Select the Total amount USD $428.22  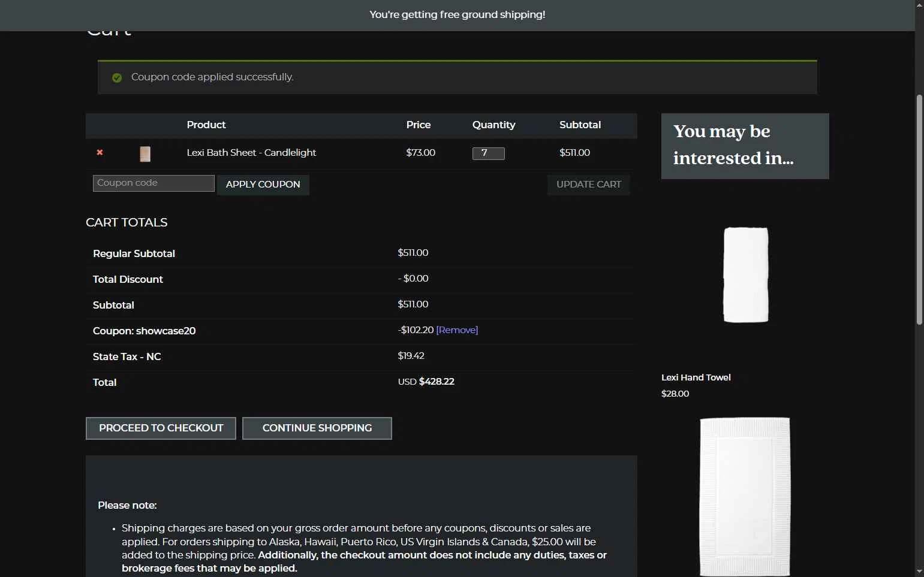(426, 382)
